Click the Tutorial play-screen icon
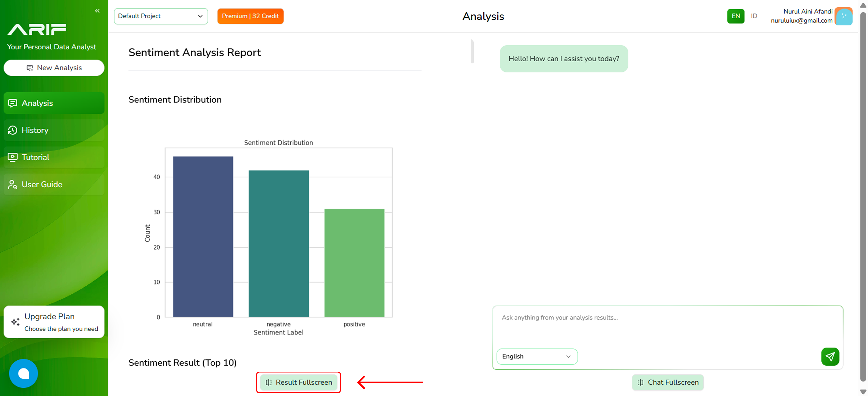 12,157
